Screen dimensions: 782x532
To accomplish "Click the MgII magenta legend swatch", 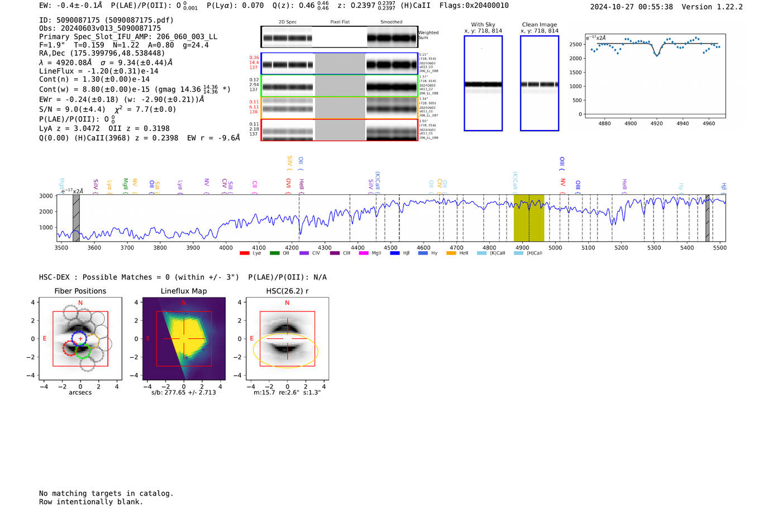I will click(x=364, y=253).
